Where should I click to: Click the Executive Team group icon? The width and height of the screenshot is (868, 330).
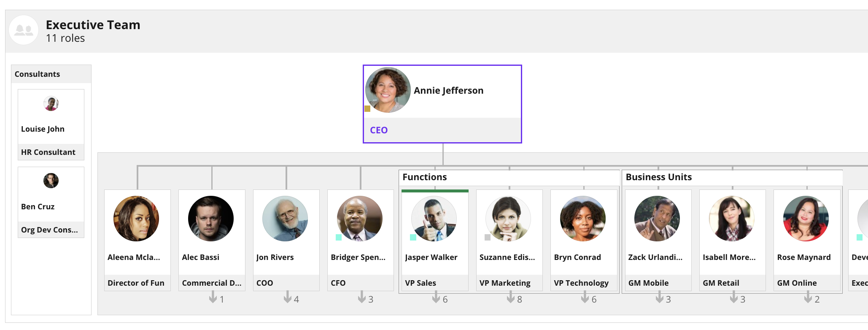tap(24, 30)
